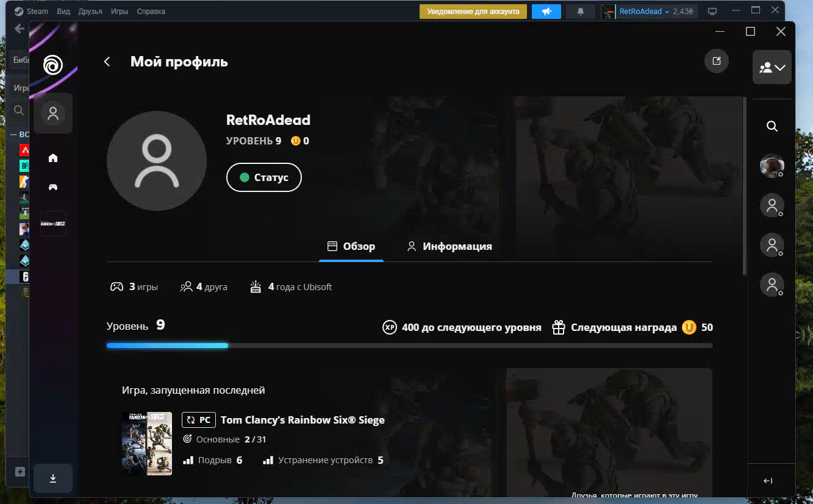This screenshot has width=813, height=504.
Task: Click the Steam announcements megaphone icon
Action: [x=546, y=12]
